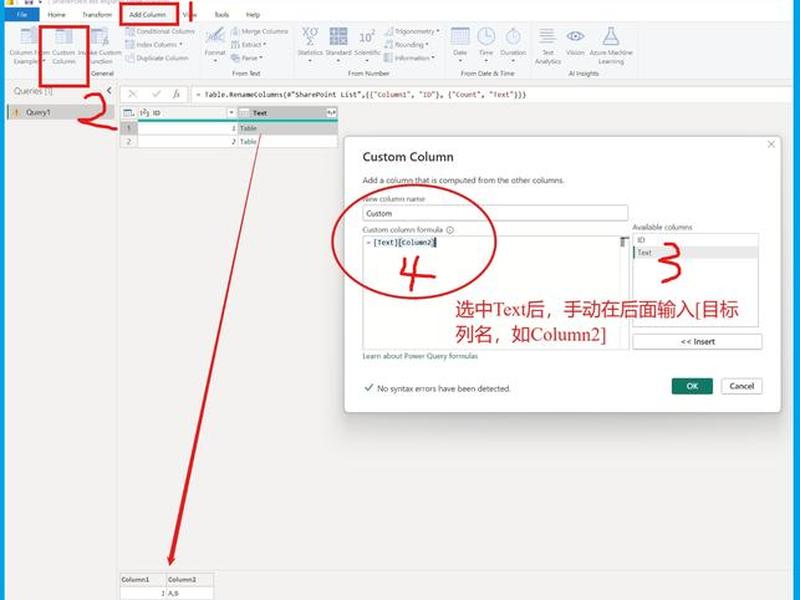
Task: Expand the Text column tables
Action: [332, 113]
